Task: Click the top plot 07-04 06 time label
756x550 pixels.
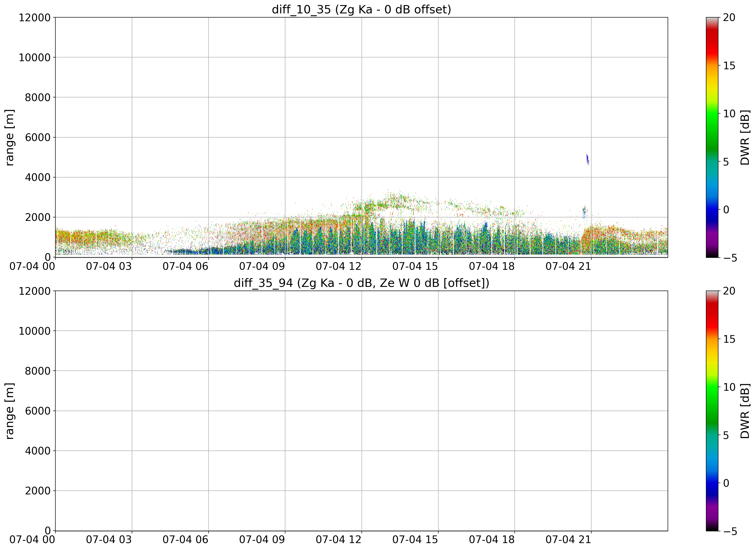Action: [x=185, y=266]
